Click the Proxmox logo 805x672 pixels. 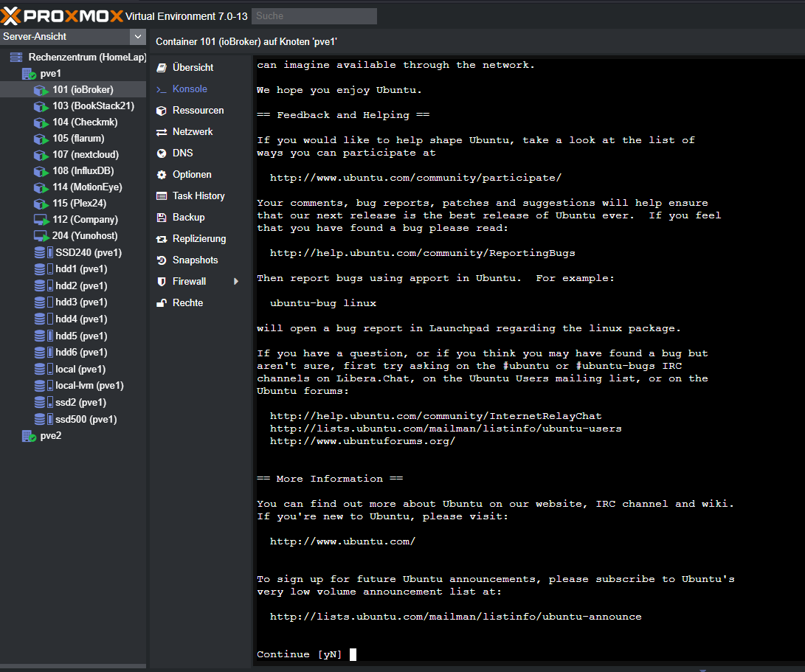pos(62,16)
